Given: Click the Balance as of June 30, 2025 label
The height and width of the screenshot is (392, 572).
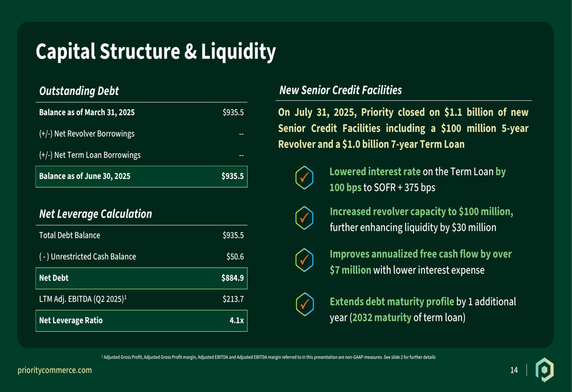Looking at the screenshot, I should (x=85, y=176).
